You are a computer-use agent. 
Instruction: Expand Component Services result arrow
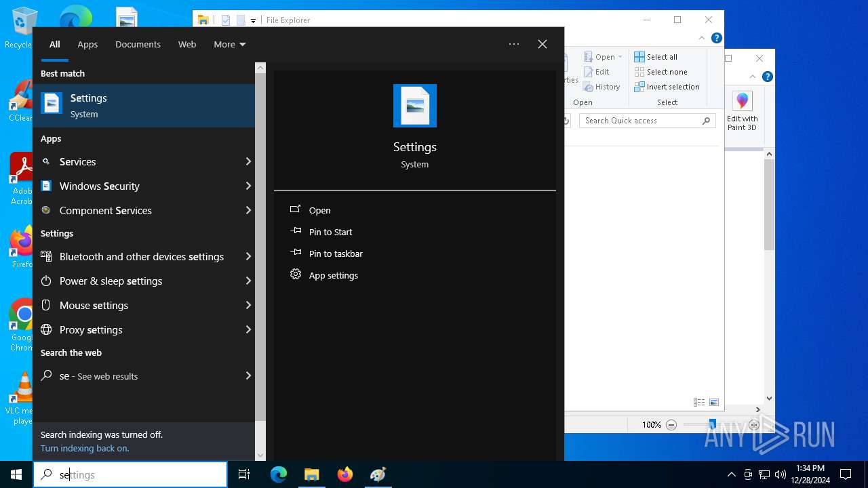(248, 210)
